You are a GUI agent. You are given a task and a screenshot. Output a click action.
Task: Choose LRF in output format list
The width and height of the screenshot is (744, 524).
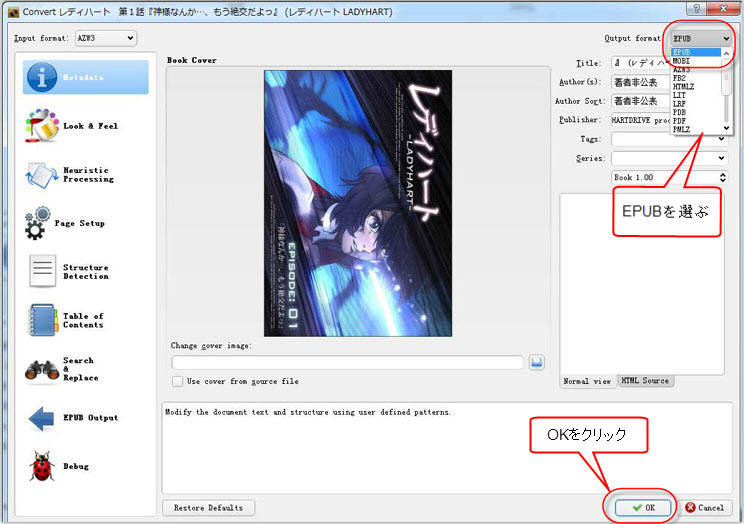click(x=696, y=103)
